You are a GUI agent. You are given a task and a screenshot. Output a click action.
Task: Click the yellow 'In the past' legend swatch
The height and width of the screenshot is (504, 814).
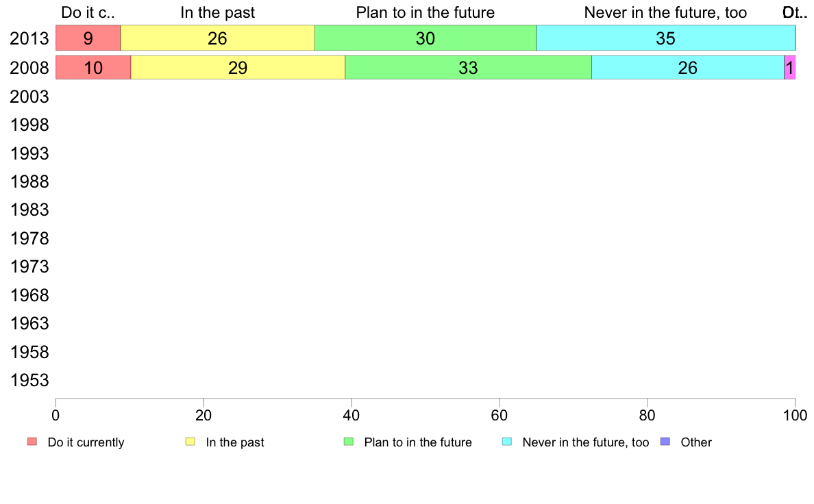point(190,442)
